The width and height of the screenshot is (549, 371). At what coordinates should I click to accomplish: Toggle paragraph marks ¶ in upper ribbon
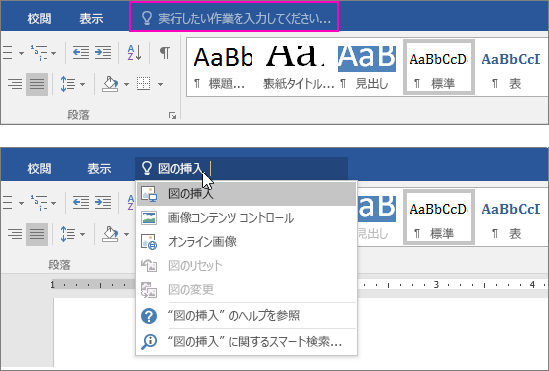tap(165, 52)
